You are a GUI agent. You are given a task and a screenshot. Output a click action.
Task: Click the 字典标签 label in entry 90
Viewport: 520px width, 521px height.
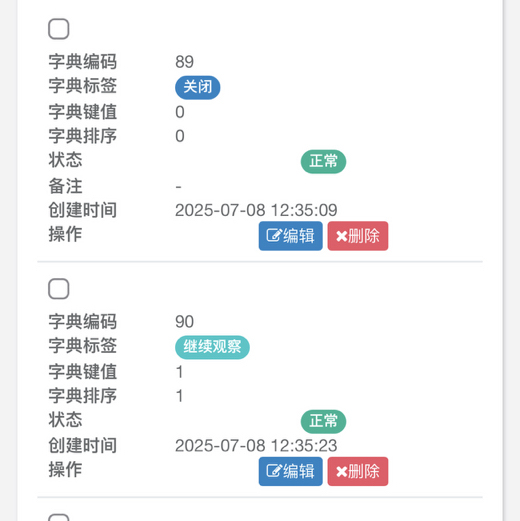pyautogui.click(x=82, y=345)
